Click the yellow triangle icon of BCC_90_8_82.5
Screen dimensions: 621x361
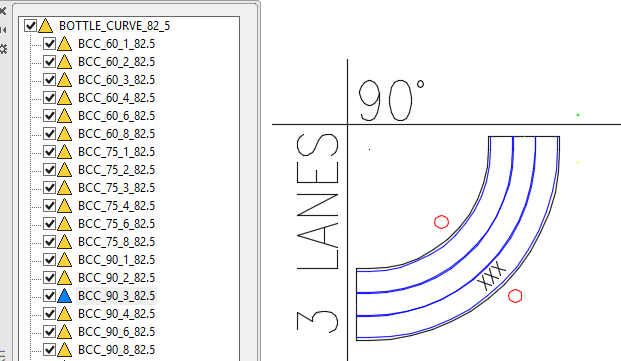[x=64, y=350]
